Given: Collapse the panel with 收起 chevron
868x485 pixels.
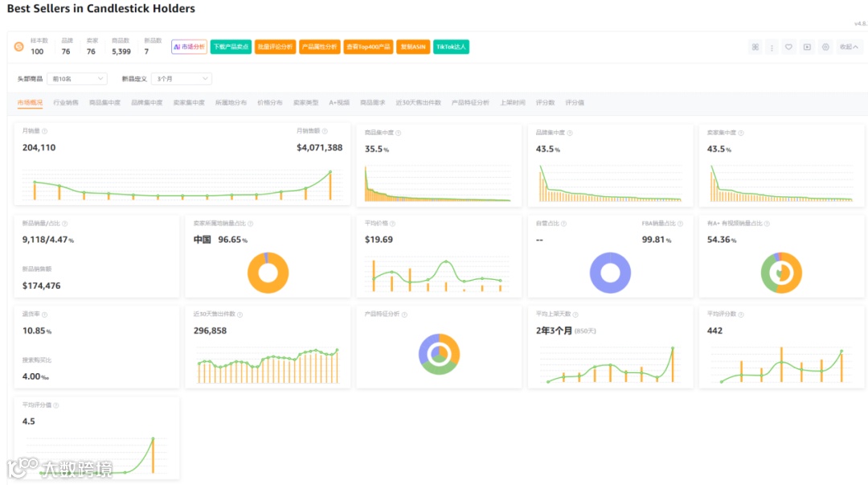Looking at the screenshot, I should [x=849, y=47].
